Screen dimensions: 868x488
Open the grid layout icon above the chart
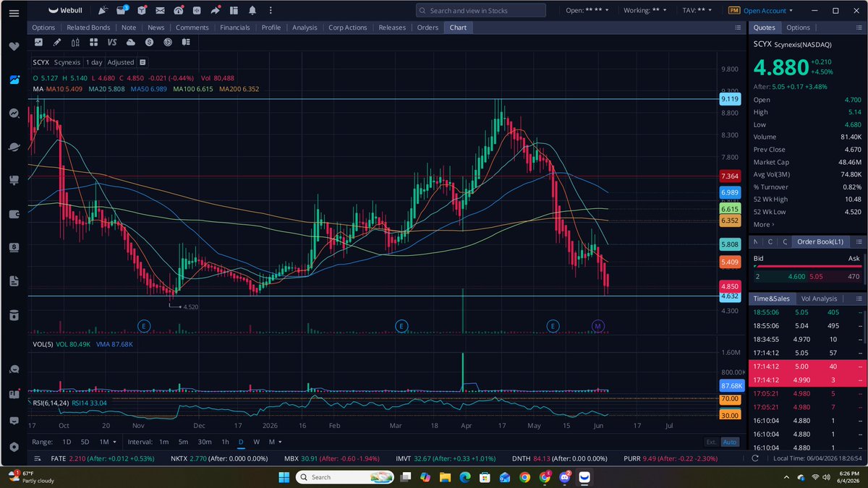[x=94, y=43]
